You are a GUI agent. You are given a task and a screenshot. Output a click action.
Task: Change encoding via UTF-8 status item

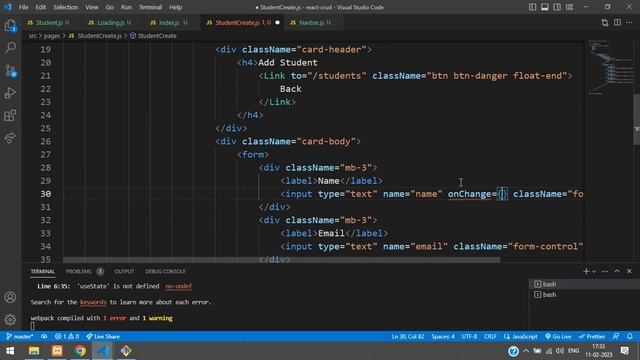click(469, 337)
